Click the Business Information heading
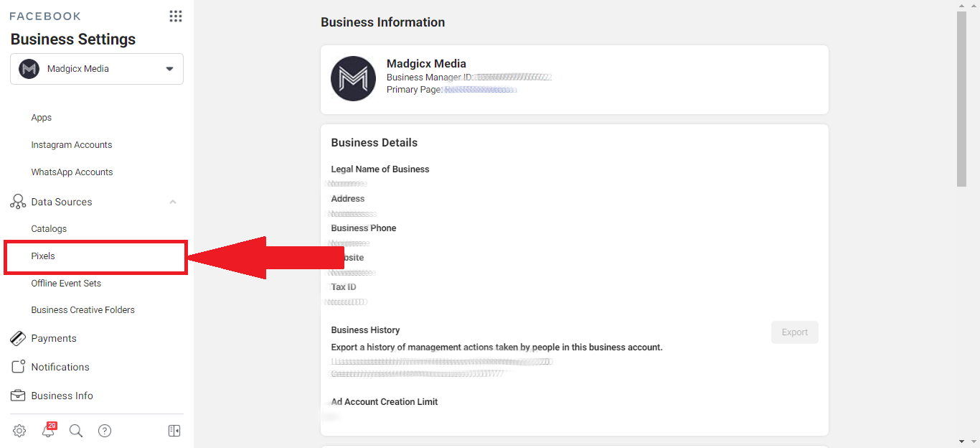 (383, 22)
